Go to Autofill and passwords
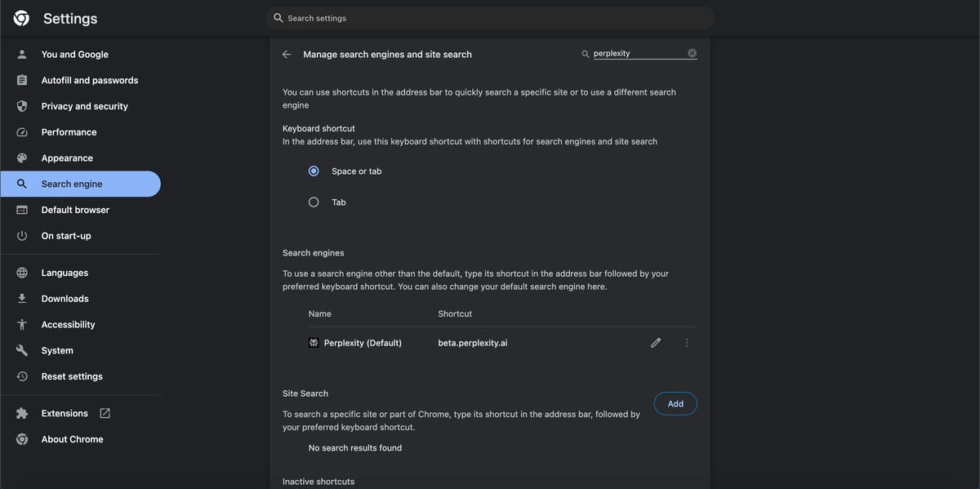 (89, 81)
